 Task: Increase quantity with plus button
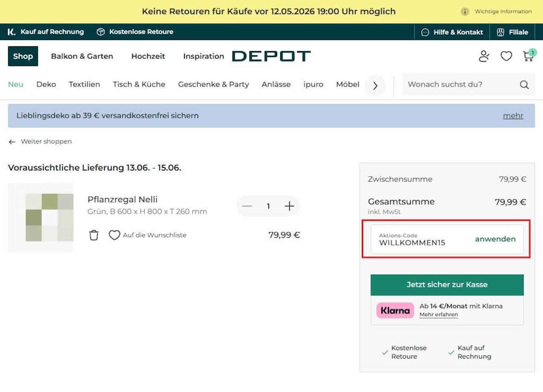(x=289, y=206)
